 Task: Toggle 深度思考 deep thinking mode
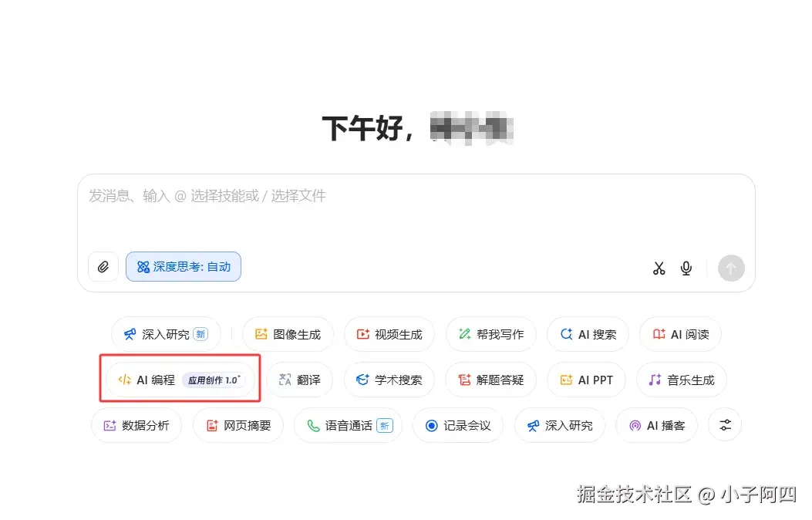tap(183, 266)
